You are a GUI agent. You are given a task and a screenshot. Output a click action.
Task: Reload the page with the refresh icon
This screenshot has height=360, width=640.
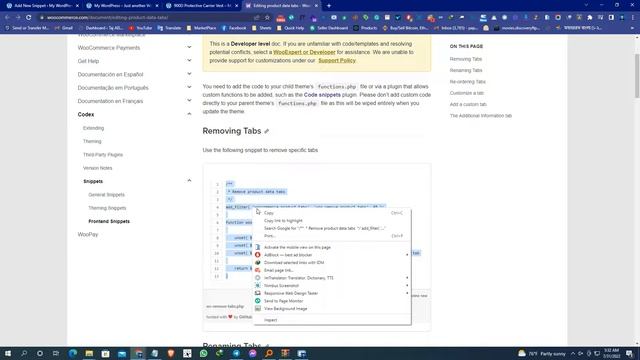tap(29, 18)
